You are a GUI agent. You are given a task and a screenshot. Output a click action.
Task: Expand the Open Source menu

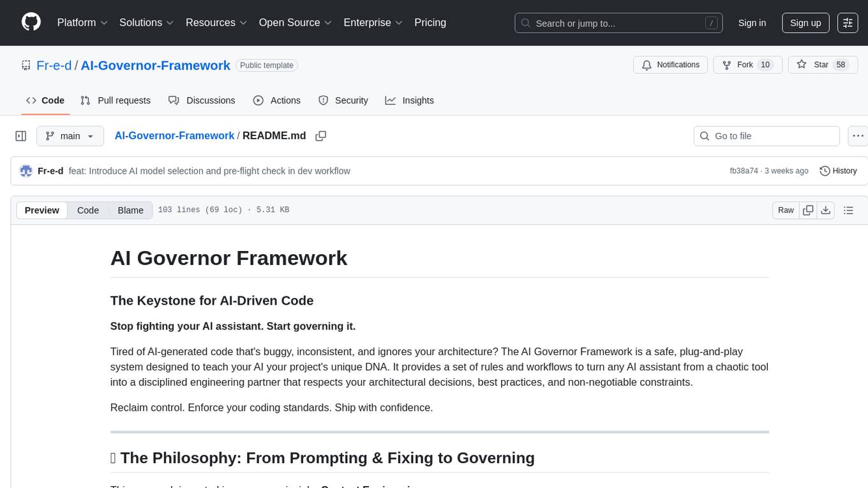(x=295, y=22)
